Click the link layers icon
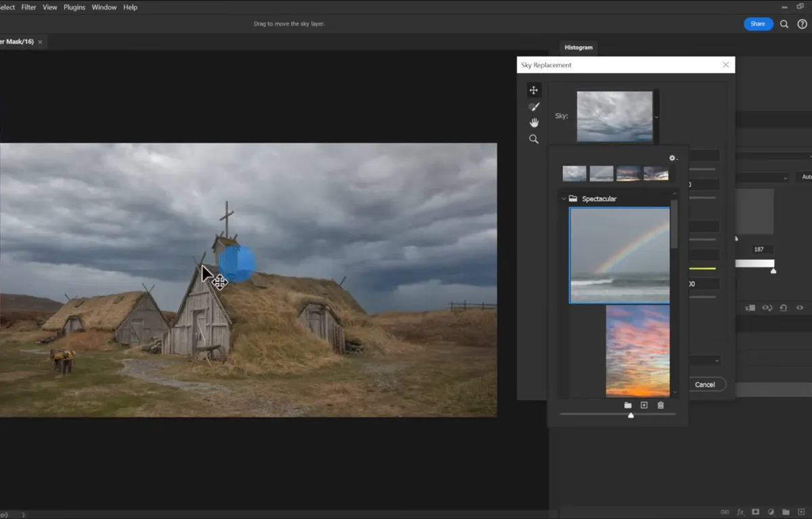This screenshot has height=519, width=812. pos(725,512)
